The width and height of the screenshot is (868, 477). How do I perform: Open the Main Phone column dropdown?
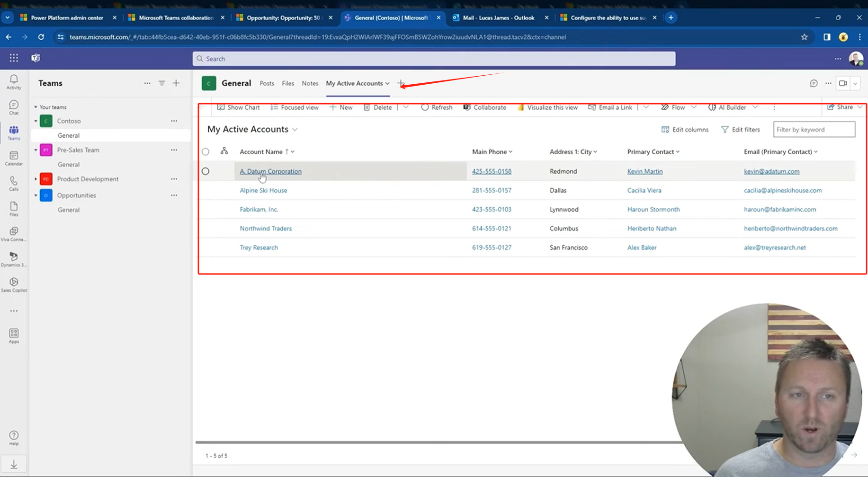[510, 152]
